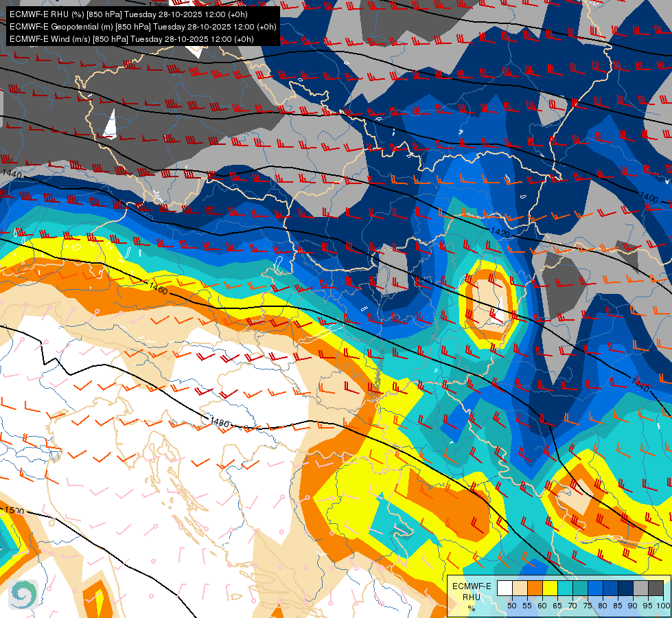Click the 'ECMWF-E Geopotential (m)' title line

pos(143,27)
